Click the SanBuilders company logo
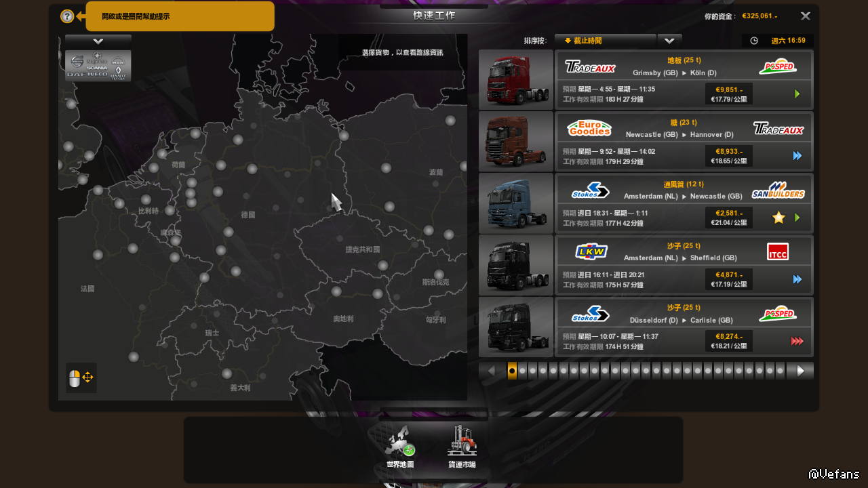This screenshot has width=868, height=488. 778,190
